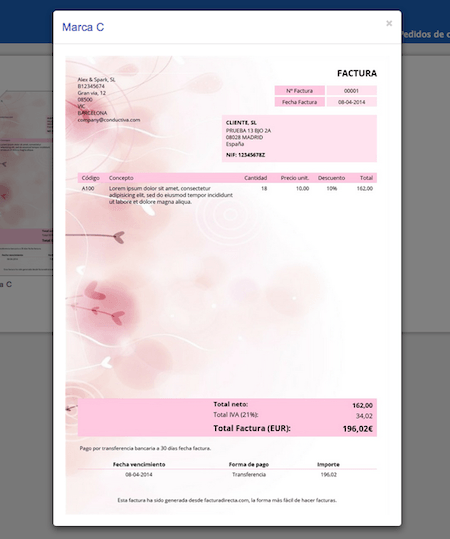This screenshot has height=539, width=450.
Task: Click the CLIENTE, SL client box
Action: tap(299, 139)
